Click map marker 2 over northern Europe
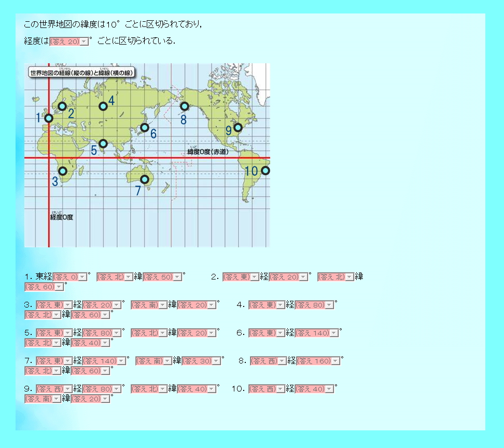Screen dimensions: 504x448 coord(62,106)
